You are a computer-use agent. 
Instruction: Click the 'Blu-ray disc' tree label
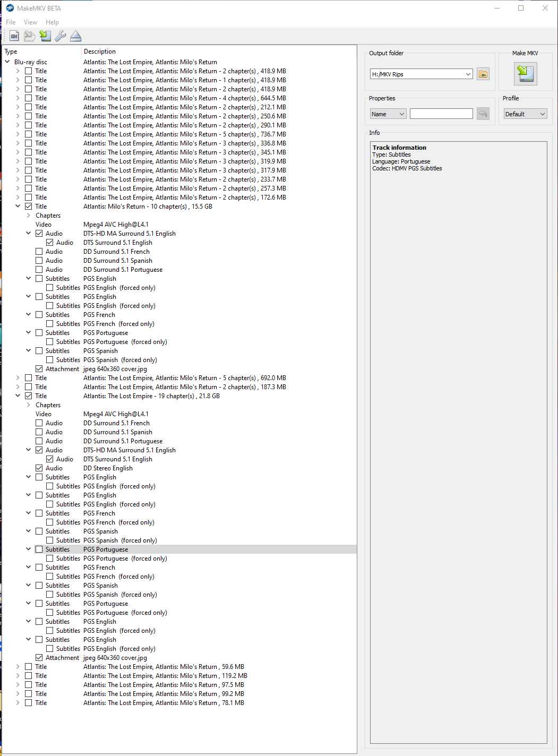tap(31, 62)
